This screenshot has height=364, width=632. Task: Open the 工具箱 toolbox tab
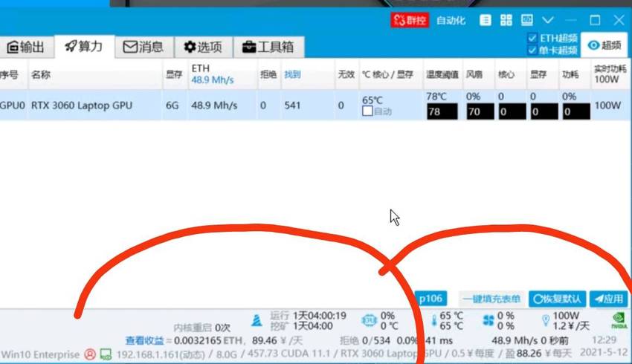pos(268,47)
